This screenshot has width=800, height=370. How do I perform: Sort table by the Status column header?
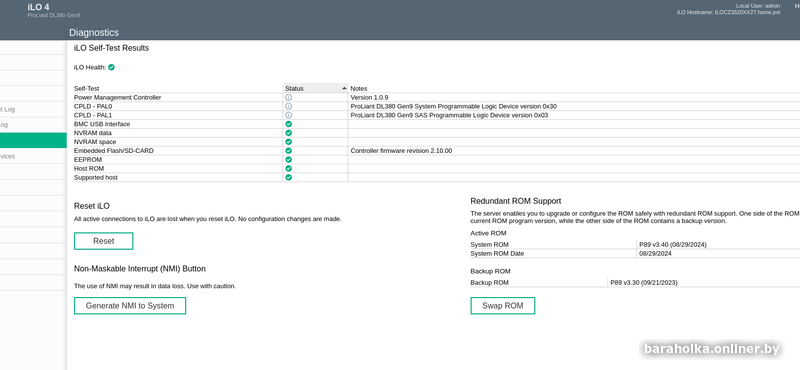315,88
